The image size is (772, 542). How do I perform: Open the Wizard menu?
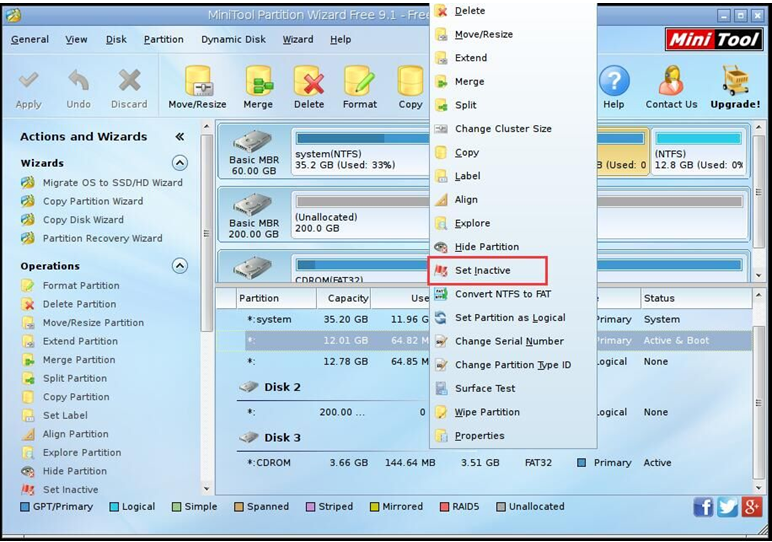[x=298, y=39]
